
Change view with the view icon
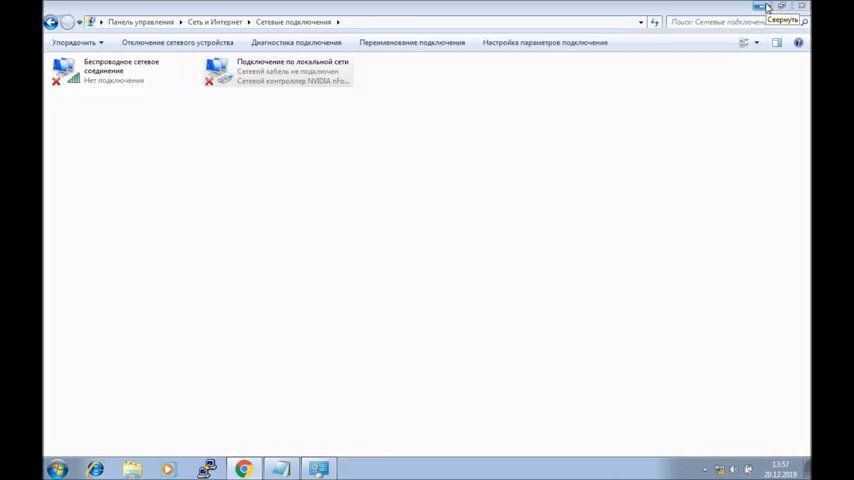click(743, 42)
